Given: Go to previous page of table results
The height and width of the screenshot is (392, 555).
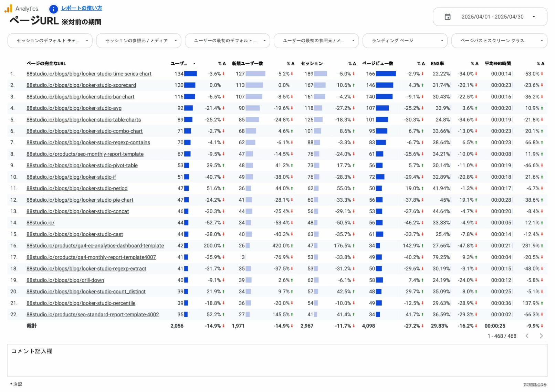Looking at the screenshot, I should point(527,336).
